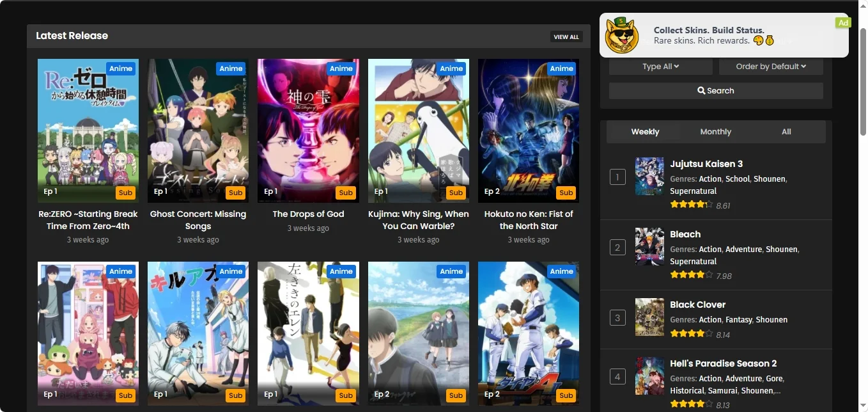Click the Sub badge on Drops of God poster
This screenshot has width=868, height=412.
tap(346, 193)
